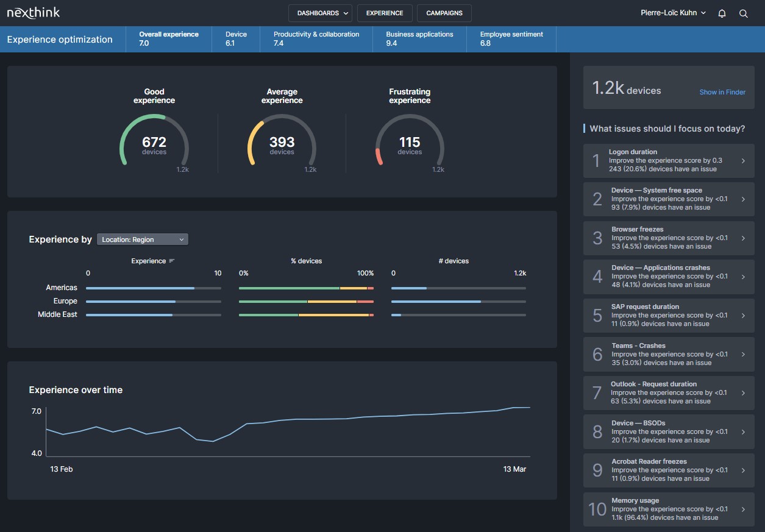Expand the DASHBOARDS menu

[320, 13]
